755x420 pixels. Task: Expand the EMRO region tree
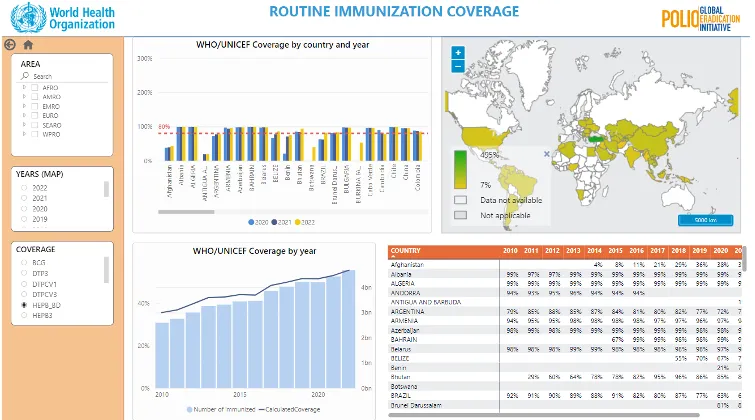[24, 106]
